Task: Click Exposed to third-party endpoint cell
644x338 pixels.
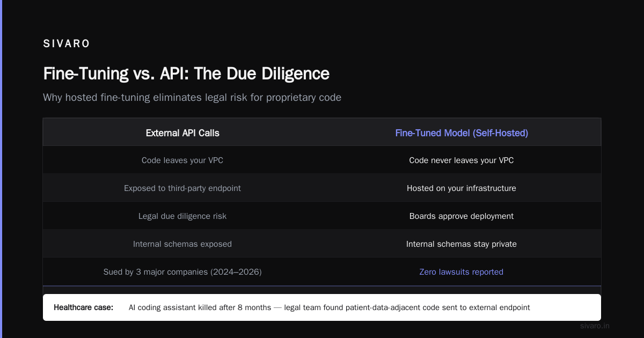Action: [x=182, y=188]
